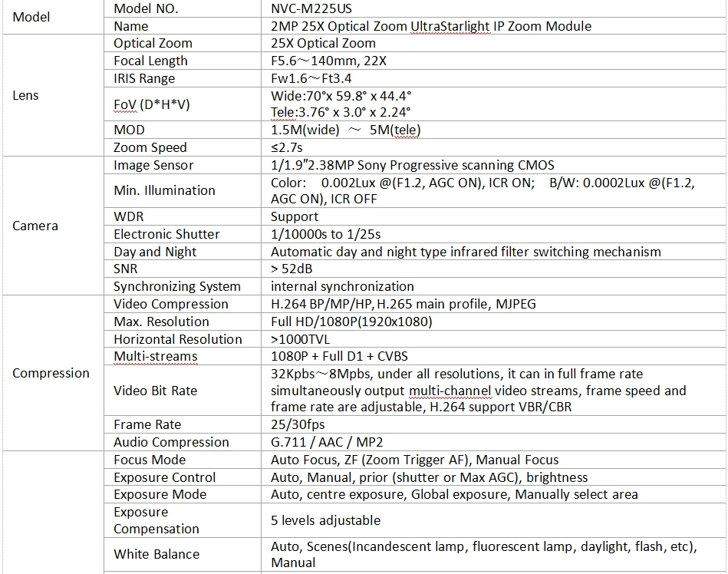This screenshot has width=728, height=574.
Task: Click the 'Fw1.6~Ft3.4' value
Action: pyautogui.click(x=311, y=78)
